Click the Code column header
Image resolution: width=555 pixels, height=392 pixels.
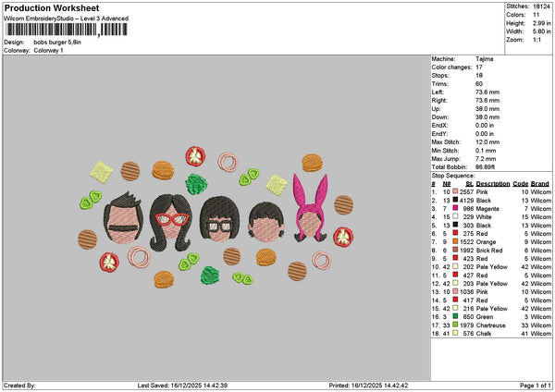(x=520, y=184)
